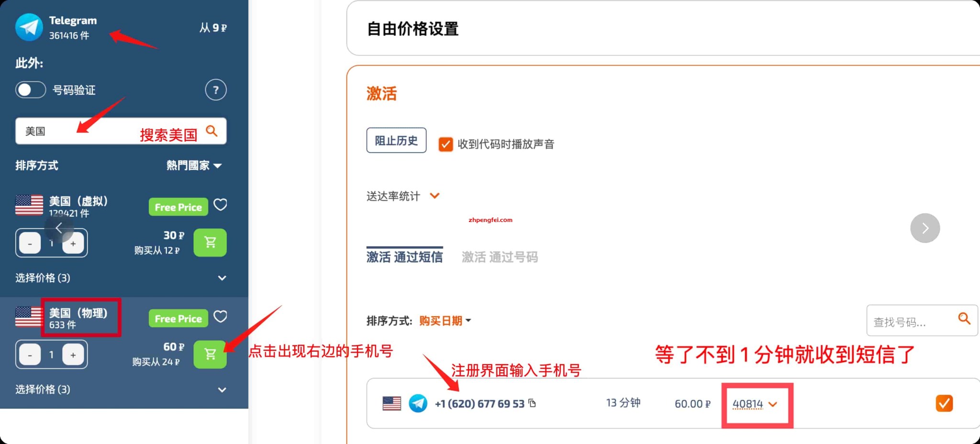The image size is (980, 444).
Task: Click the Telegram service logo icon
Action: 29,27
